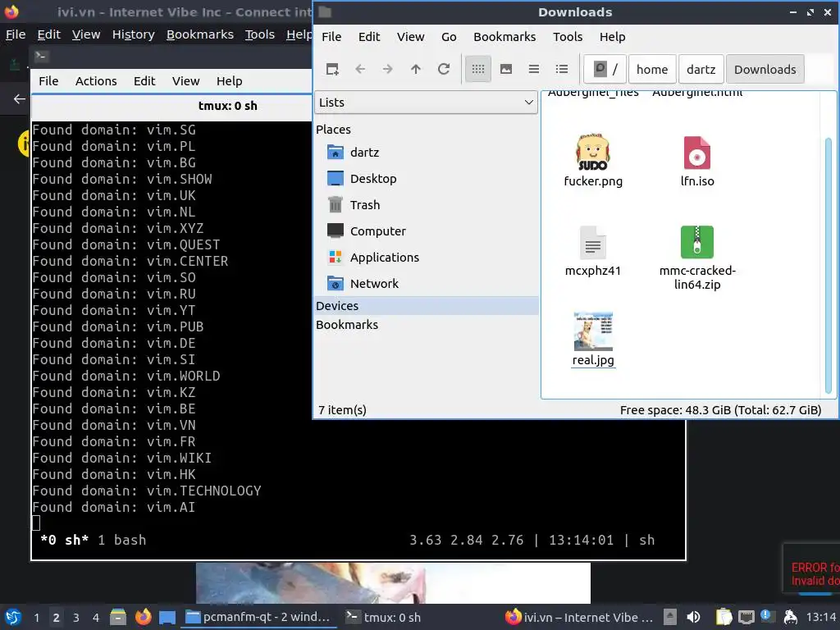Viewport: 840px width, 630px height.
Task: Open the file manager Tools menu
Action: (568, 36)
